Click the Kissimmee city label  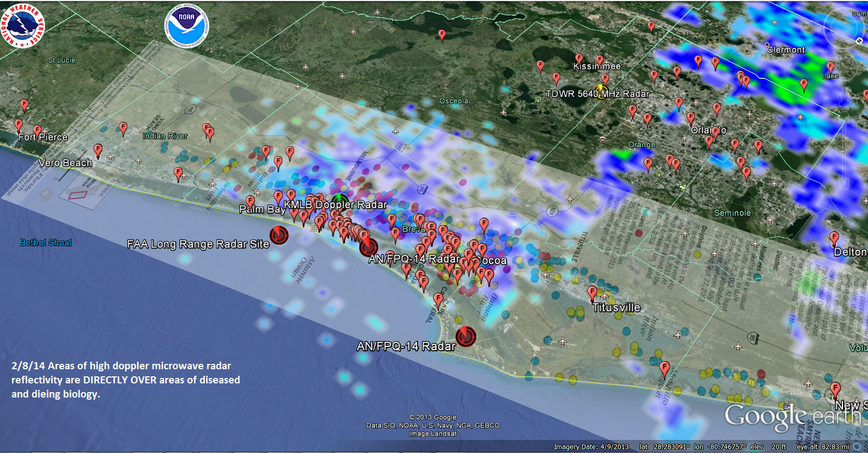[x=597, y=66]
